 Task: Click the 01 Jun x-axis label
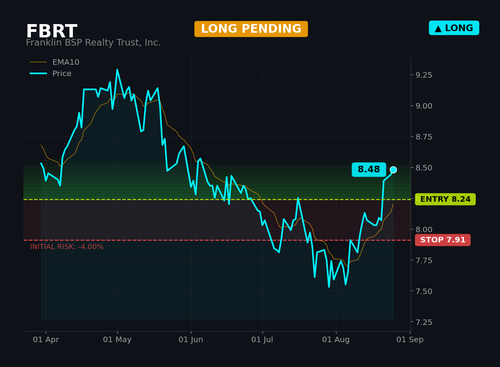coord(191,339)
